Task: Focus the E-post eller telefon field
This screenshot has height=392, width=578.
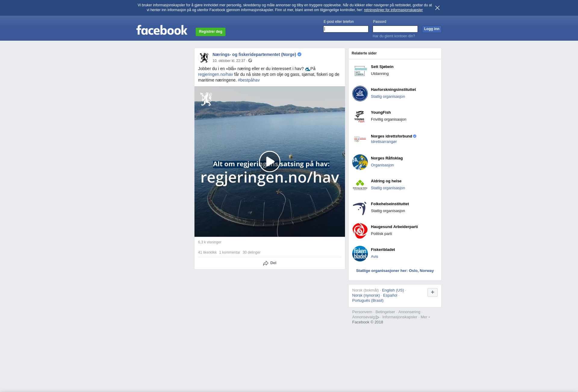Action: (346, 29)
